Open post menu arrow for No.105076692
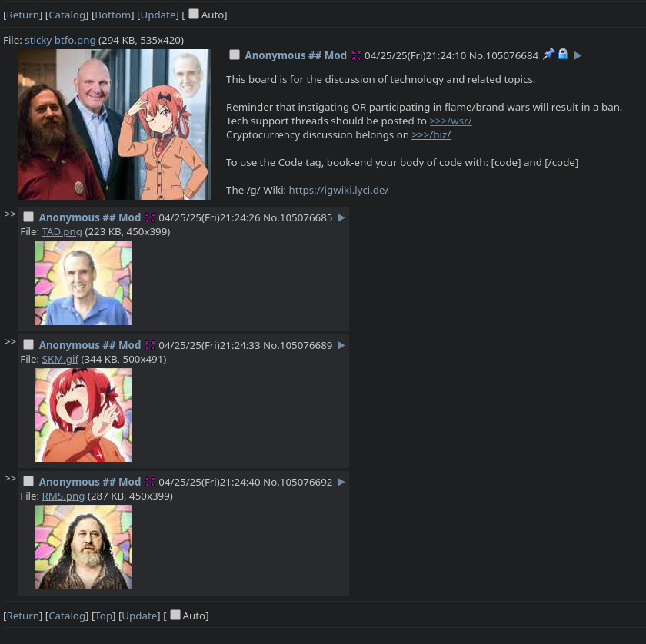Viewport: 646px width, 644px height. coord(341,482)
